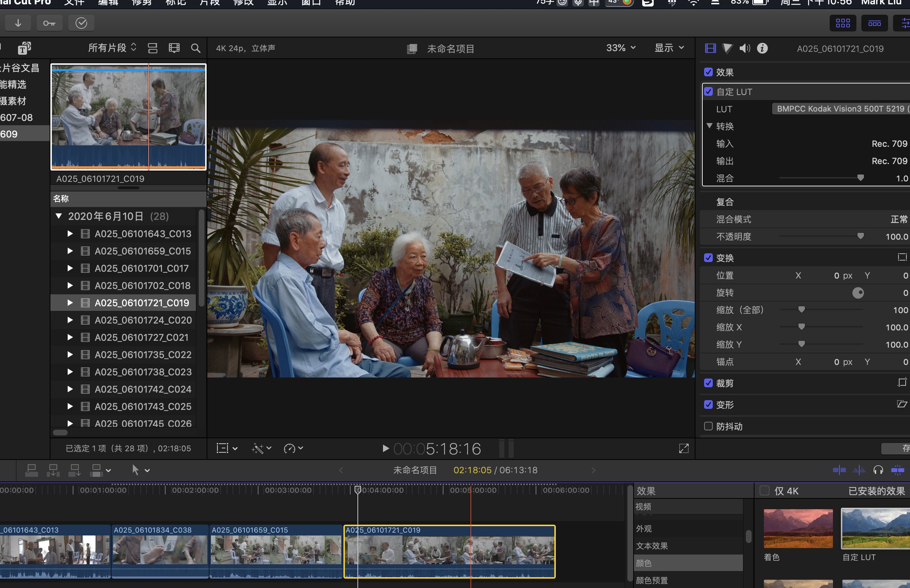Select the 609 event in sidebar
Image resolution: width=910 pixels, height=588 pixels.
(x=24, y=134)
